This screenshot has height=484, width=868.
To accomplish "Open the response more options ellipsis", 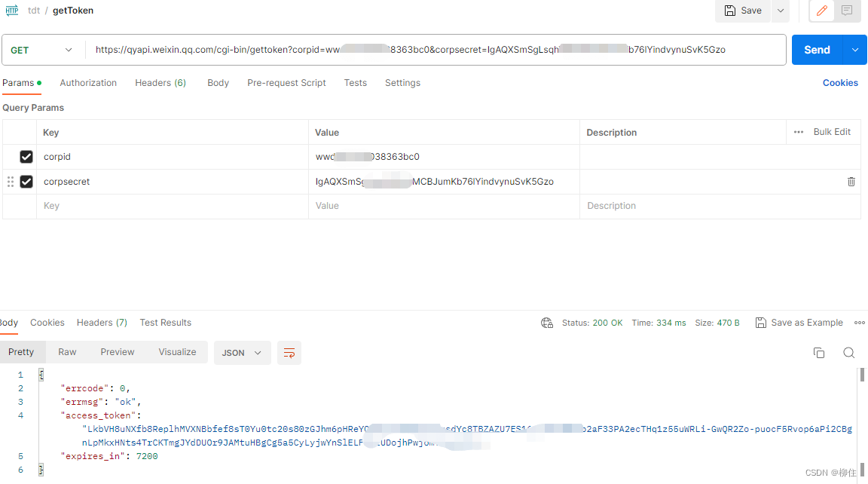I will point(859,323).
